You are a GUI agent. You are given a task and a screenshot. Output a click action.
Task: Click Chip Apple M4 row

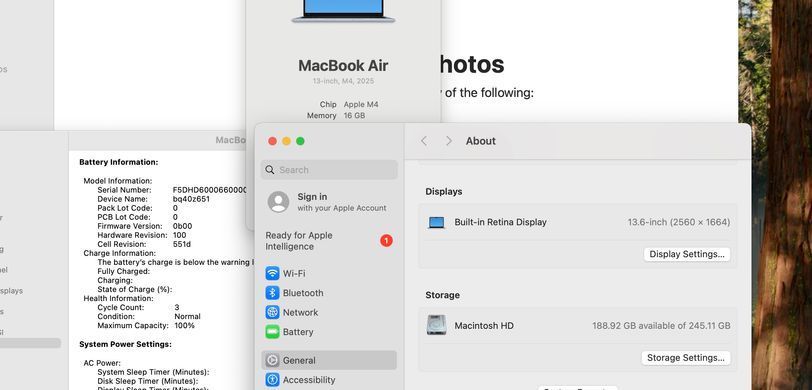click(x=349, y=104)
